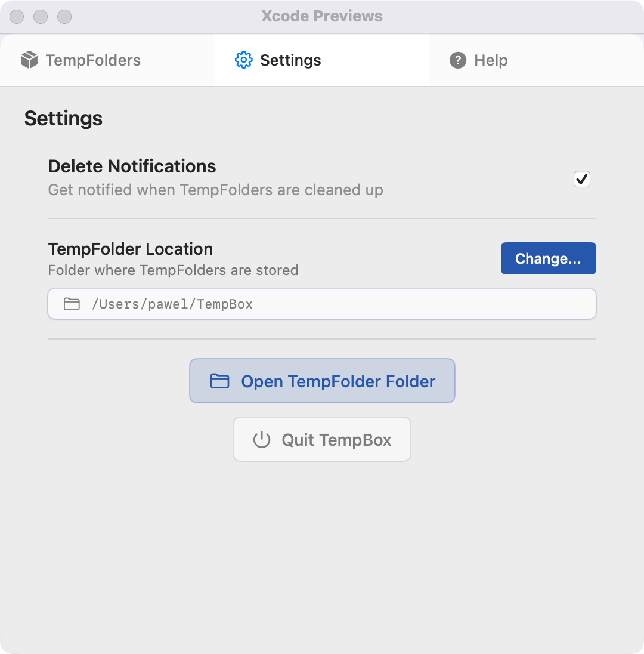This screenshot has height=654, width=644.
Task: Select the Settings tab
Action: [290, 60]
